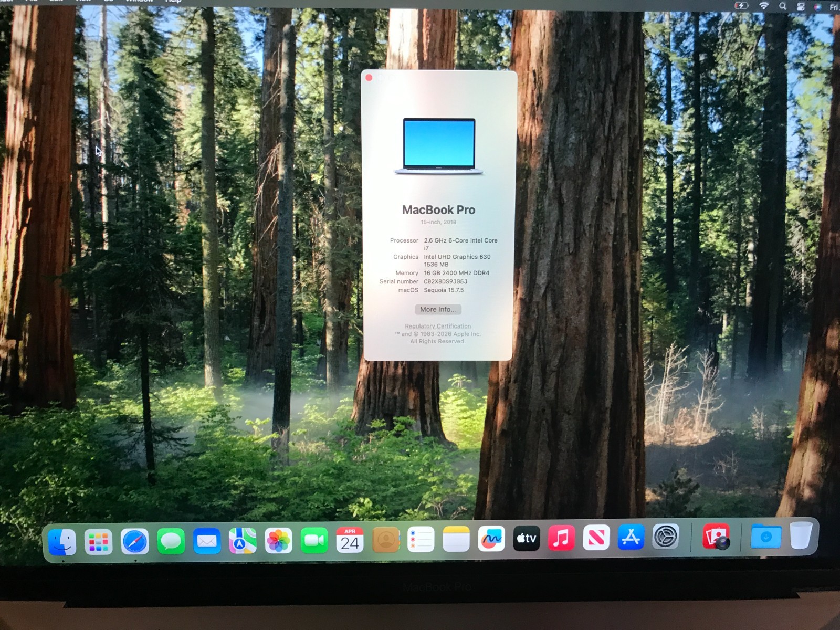Screen dimensions: 840x630
Task: Open Spotlight search magnifier
Action: tap(783, 6)
